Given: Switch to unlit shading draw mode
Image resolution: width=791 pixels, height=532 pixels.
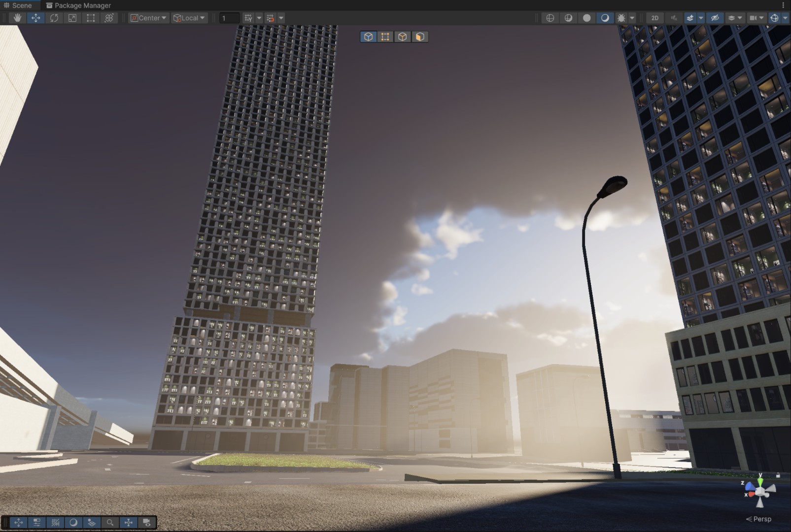Looking at the screenshot, I should [x=586, y=18].
